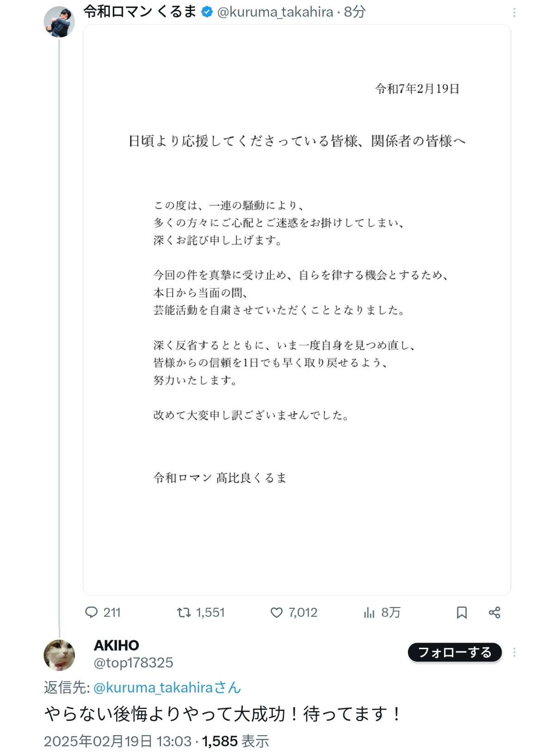Image resolution: width=555 pixels, height=756 pixels.
Task: Click the @top178325 handle
Action: point(133,663)
